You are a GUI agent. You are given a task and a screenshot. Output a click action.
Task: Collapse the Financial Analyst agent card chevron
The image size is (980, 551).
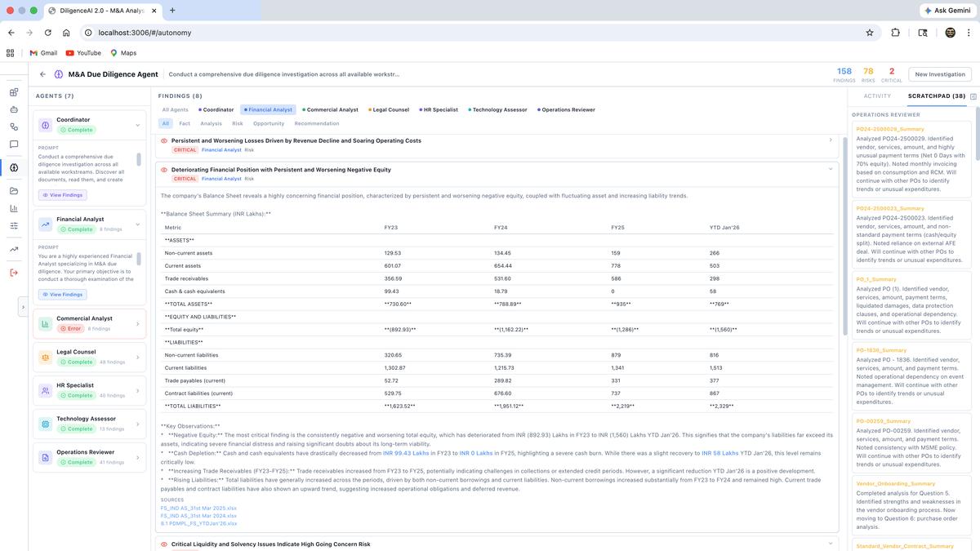click(x=137, y=224)
